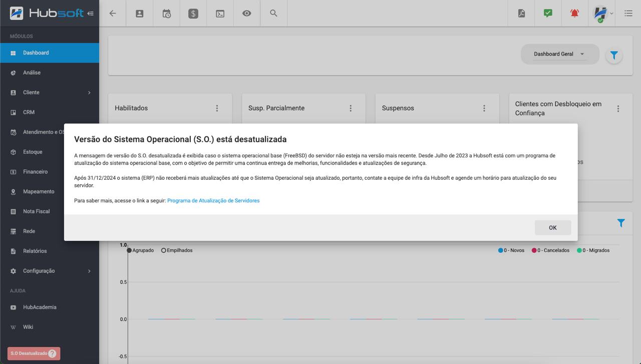The image size is (641, 364).
Task: Open the Susp. Parcialmente card options menu
Action: point(351,108)
